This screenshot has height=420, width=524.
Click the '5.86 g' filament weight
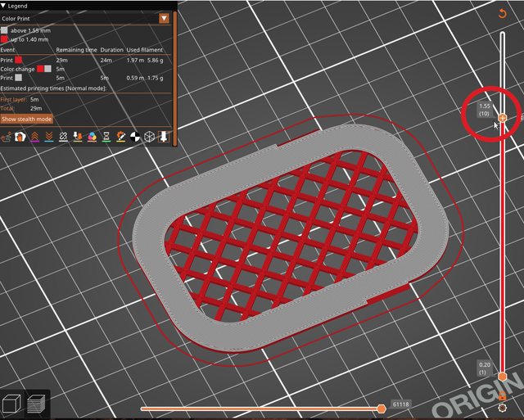coord(156,60)
